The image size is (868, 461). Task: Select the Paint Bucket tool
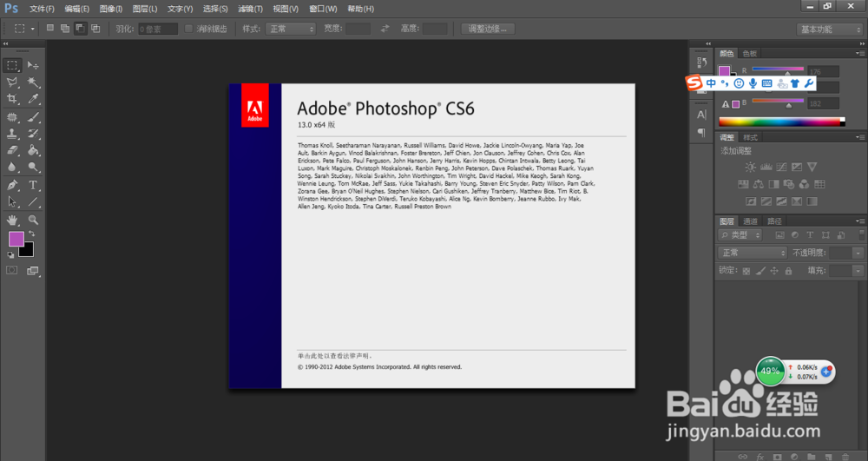pyautogui.click(x=33, y=150)
